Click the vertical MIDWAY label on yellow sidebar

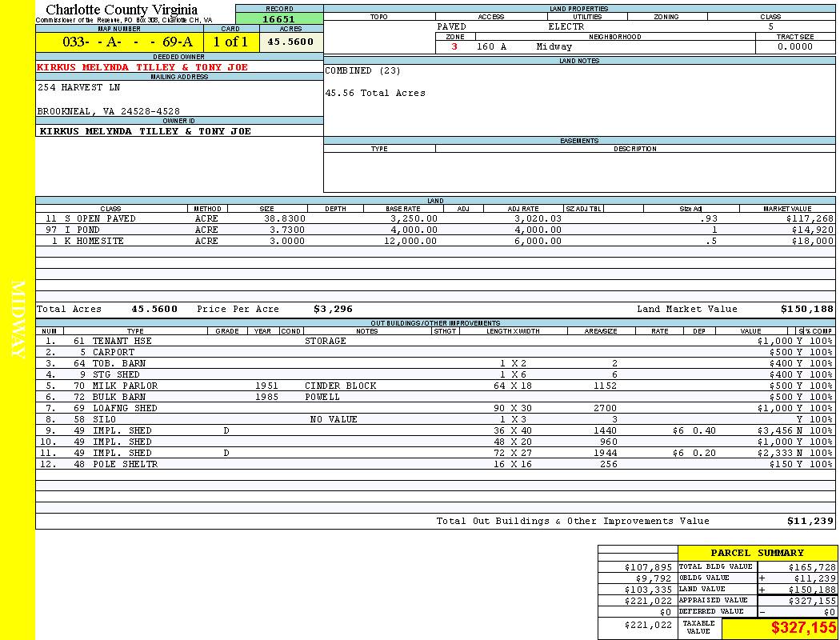tap(18, 320)
